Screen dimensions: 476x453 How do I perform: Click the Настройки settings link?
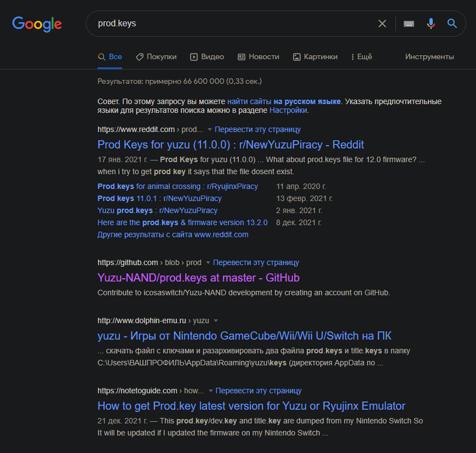(288, 110)
